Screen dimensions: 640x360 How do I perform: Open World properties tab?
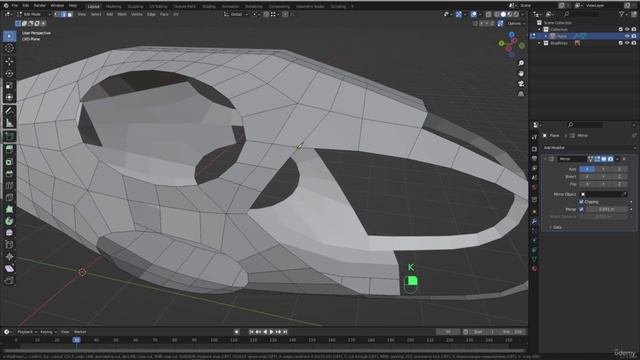[x=534, y=188]
